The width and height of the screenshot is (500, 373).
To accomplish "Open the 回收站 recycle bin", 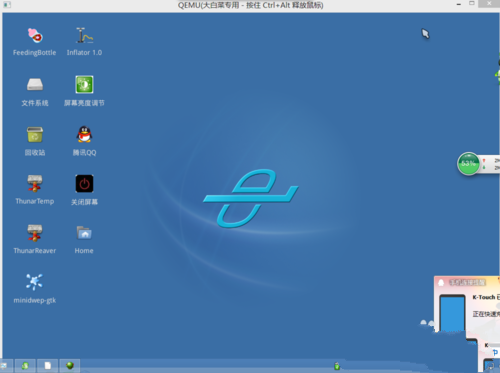I will [35, 134].
